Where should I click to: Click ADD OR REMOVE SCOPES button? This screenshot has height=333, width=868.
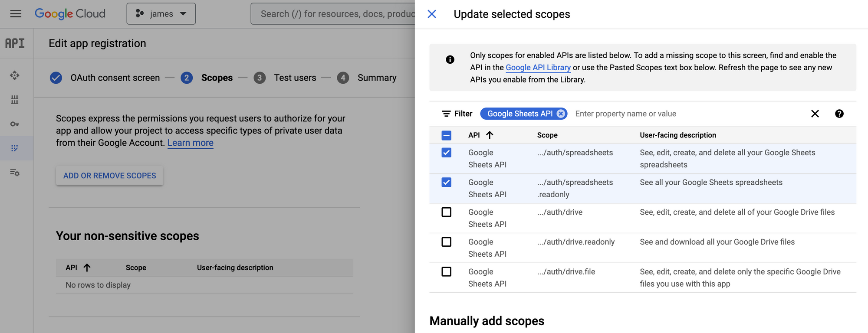[109, 176]
